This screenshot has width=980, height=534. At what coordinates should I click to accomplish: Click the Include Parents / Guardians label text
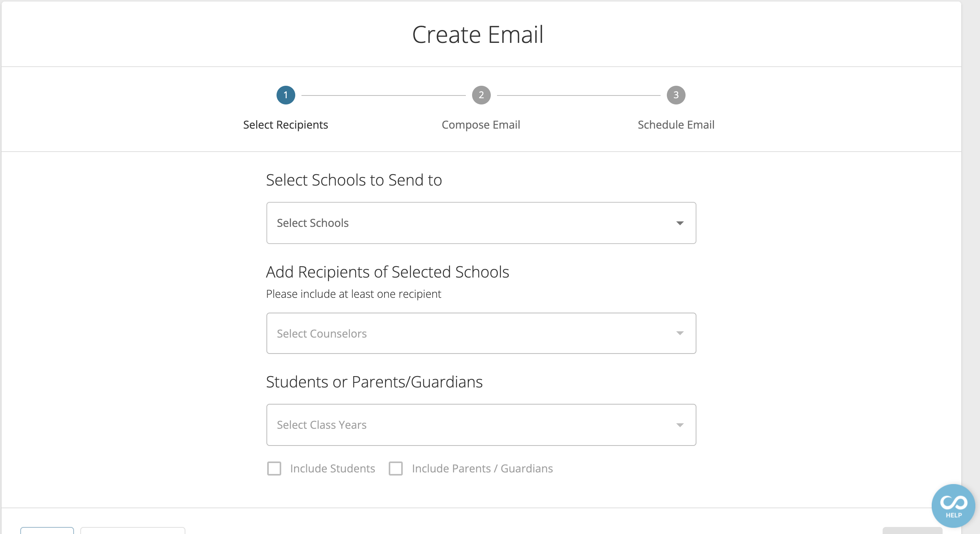tap(483, 469)
